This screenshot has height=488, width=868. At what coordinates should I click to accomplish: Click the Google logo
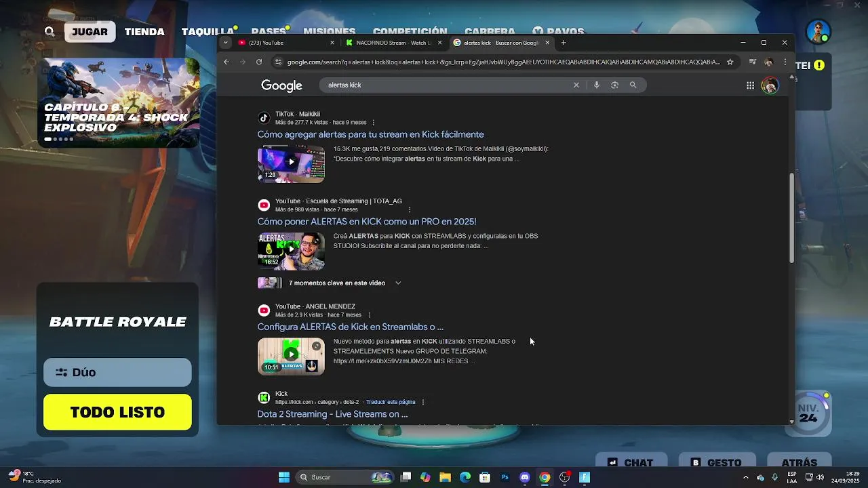281,85
